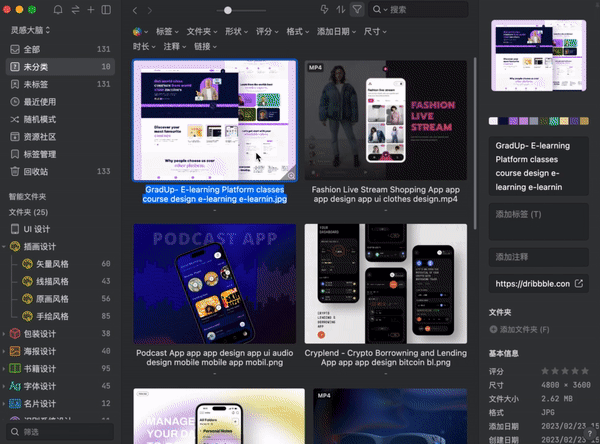Open the 灵感大脑 library switcher

[x=30, y=30]
